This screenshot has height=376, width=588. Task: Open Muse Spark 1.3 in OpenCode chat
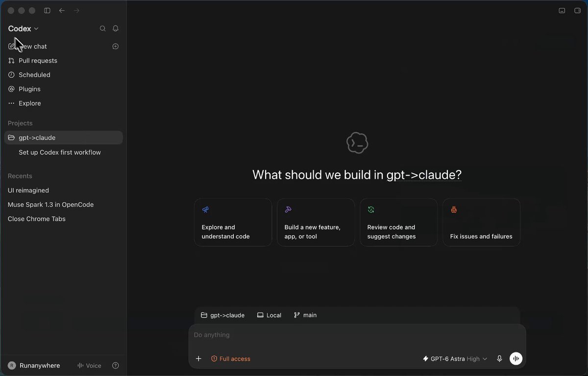tap(63, 205)
